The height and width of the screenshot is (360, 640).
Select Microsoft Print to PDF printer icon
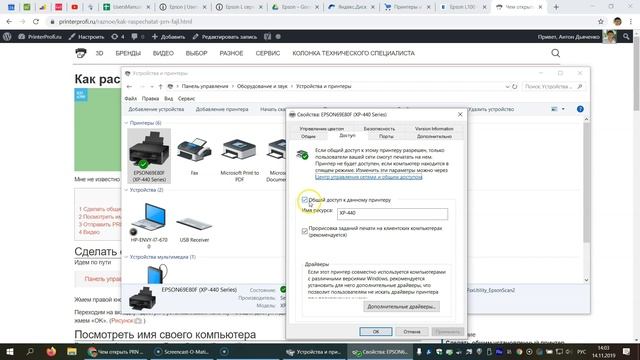(239, 150)
